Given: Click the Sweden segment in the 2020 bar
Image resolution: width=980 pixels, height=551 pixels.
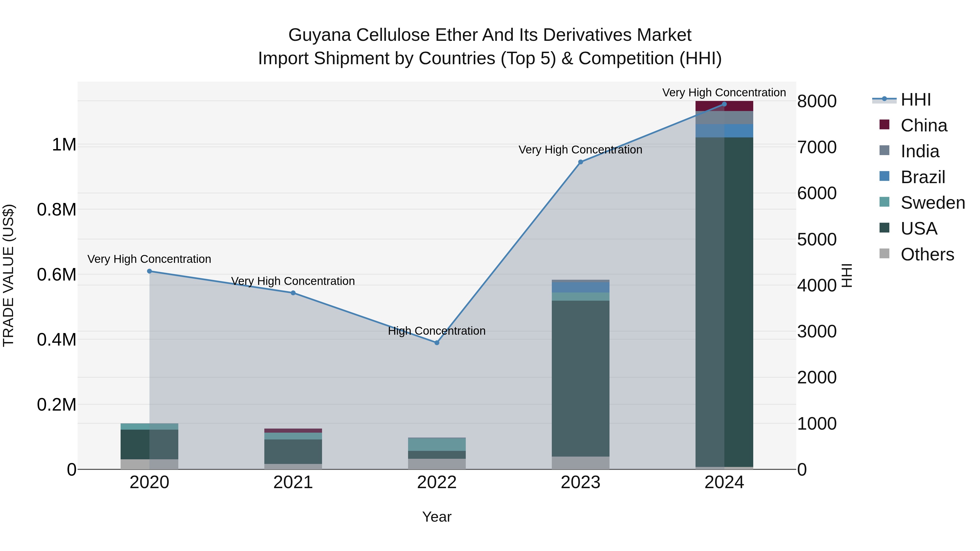Looking at the screenshot, I should pos(149,427).
